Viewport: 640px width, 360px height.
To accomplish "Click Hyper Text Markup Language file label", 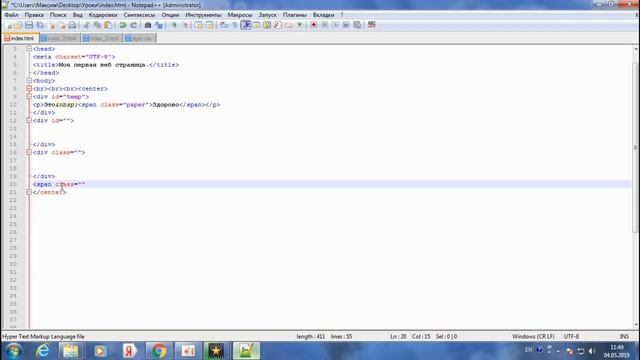I will tap(43, 337).
